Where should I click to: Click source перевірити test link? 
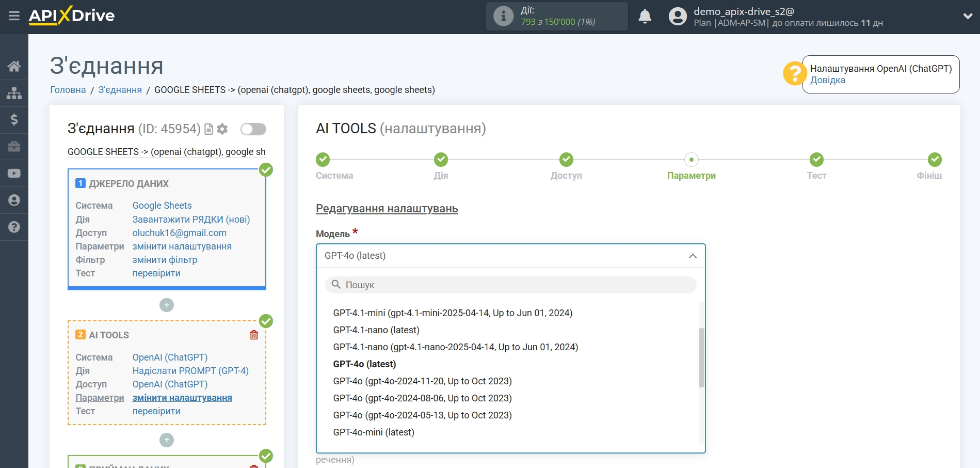click(156, 273)
